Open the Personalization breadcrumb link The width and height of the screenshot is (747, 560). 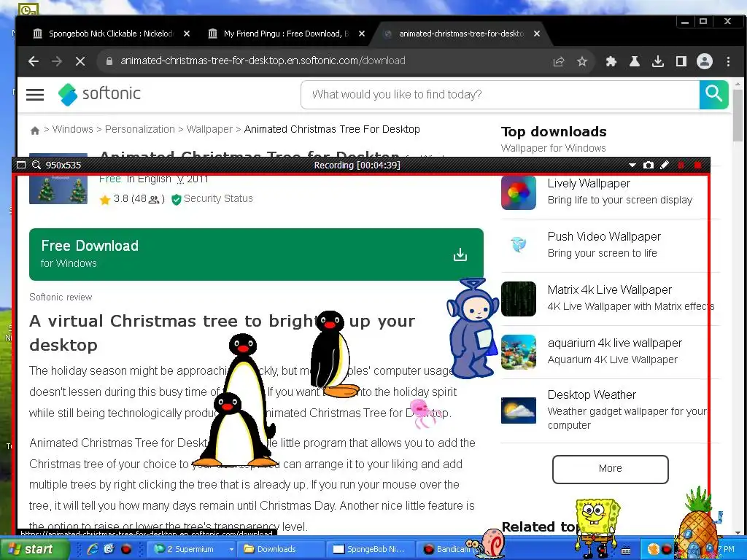(x=140, y=129)
